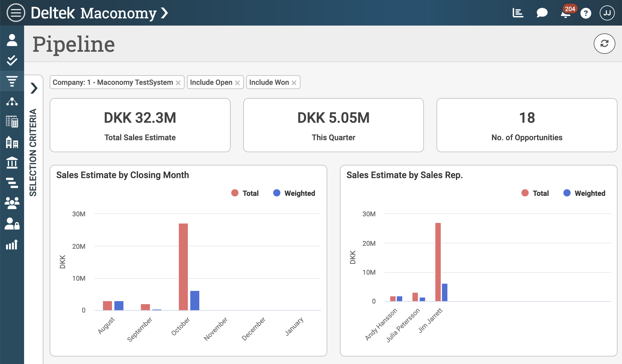Expand the Maconomy breadcrumb chevron
622x364 pixels.
click(164, 13)
